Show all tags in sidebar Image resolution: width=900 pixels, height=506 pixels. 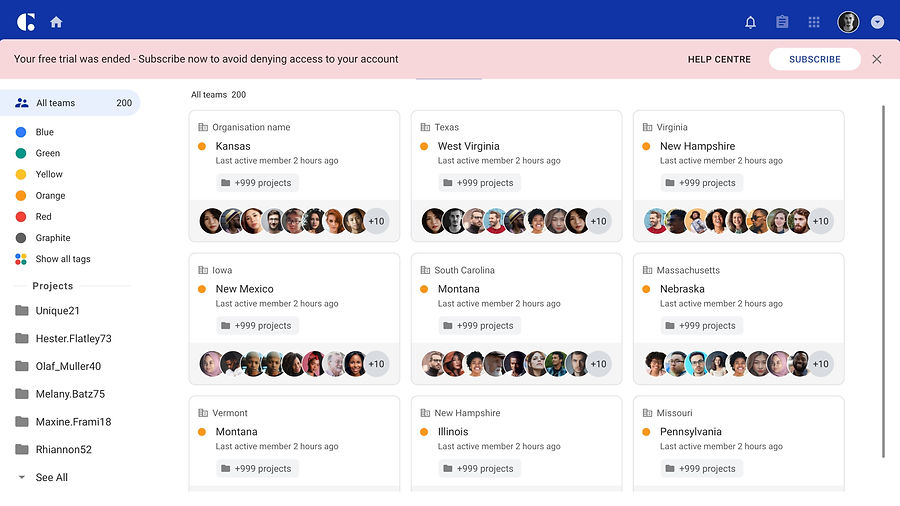[x=62, y=259]
